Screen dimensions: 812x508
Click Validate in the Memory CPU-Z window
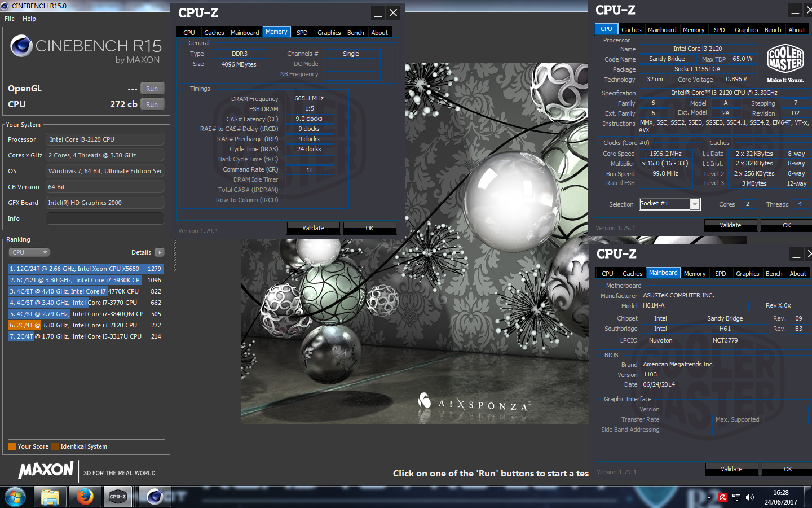pyautogui.click(x=313, y=228)
